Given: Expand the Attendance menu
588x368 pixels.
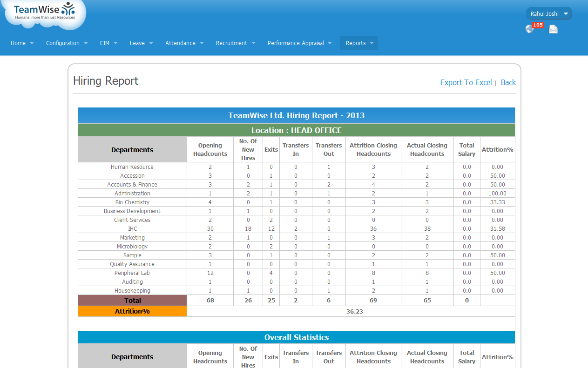Looking at the screenshot, I should [x=184, y=43].
